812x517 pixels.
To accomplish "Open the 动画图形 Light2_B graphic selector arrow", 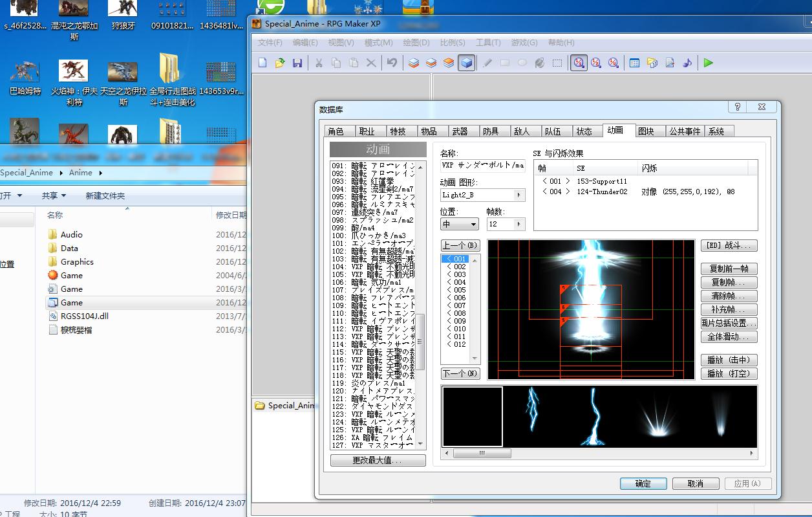I will [x=518, y=195].
